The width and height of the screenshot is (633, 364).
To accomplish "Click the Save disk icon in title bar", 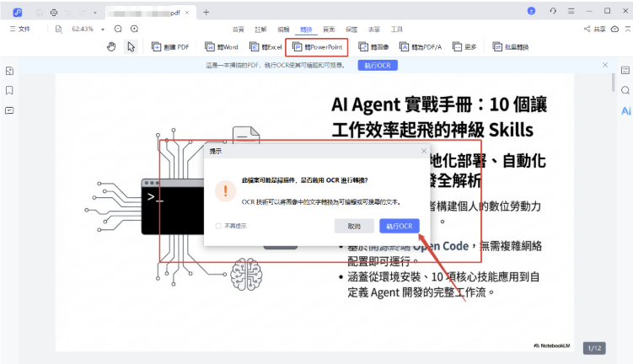I will click(40, 13).
